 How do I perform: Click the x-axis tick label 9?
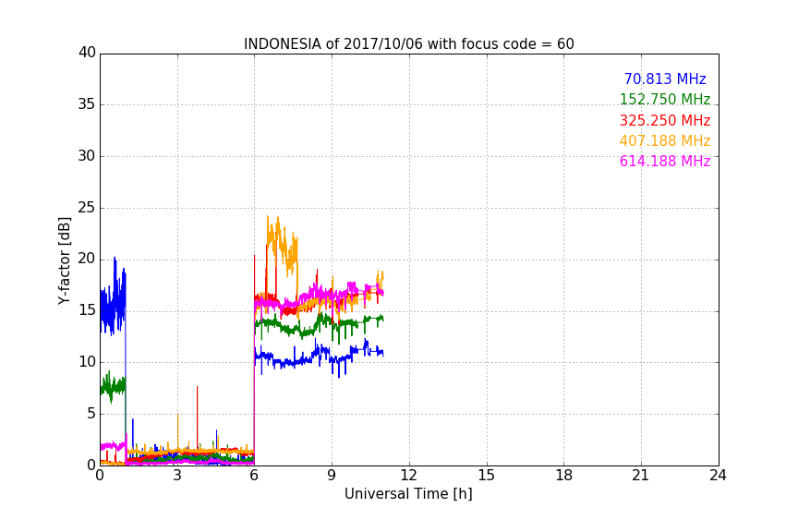332,476
